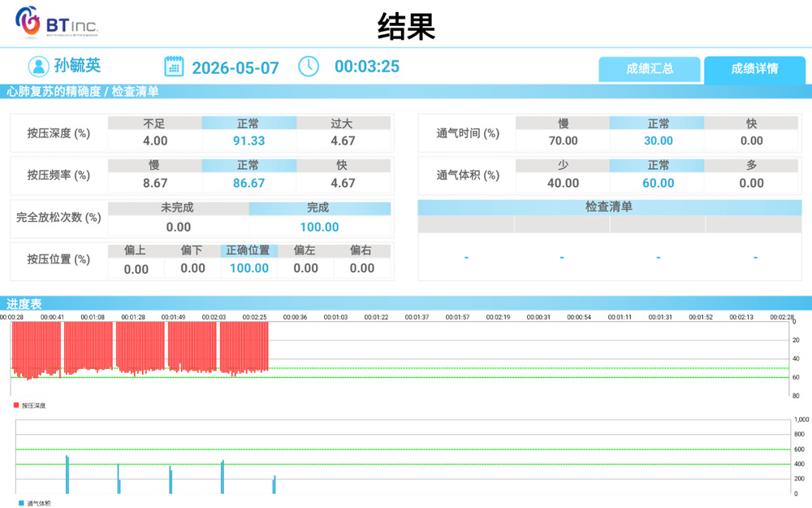Select the 00:02:25 timeline marker

coord(254,317)
